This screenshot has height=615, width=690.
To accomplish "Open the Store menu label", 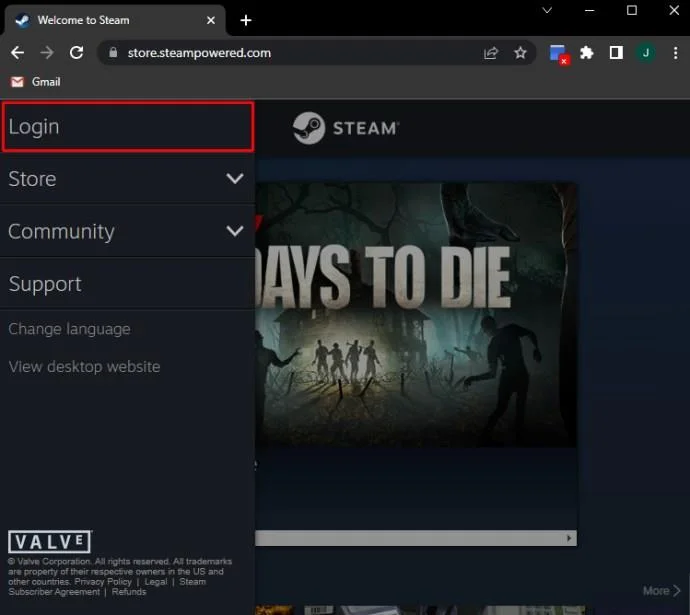I will point(32,179).
